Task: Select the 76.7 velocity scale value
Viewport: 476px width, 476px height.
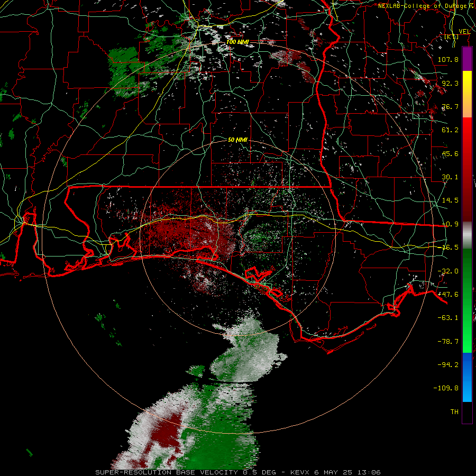Action: coord(450,106)
